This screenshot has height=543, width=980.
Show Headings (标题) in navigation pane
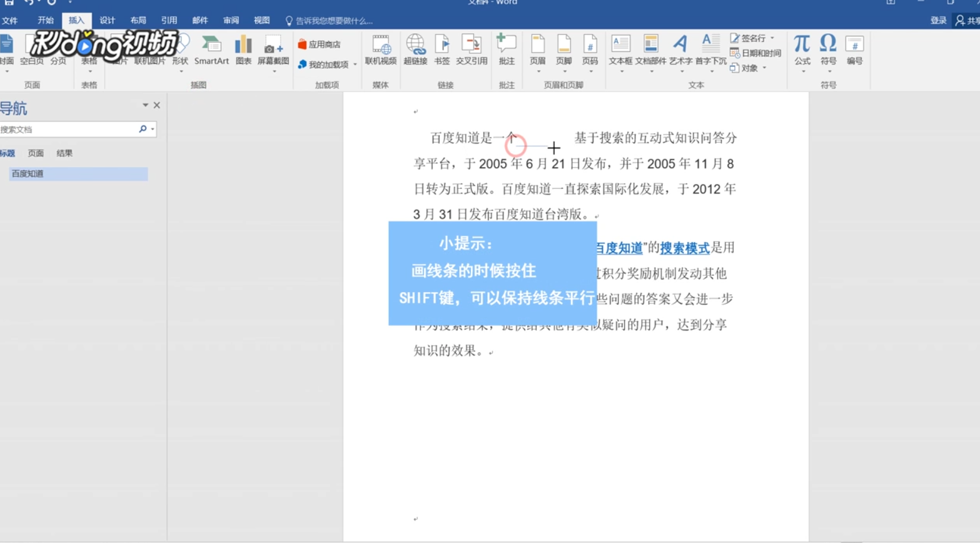point(8,153)
